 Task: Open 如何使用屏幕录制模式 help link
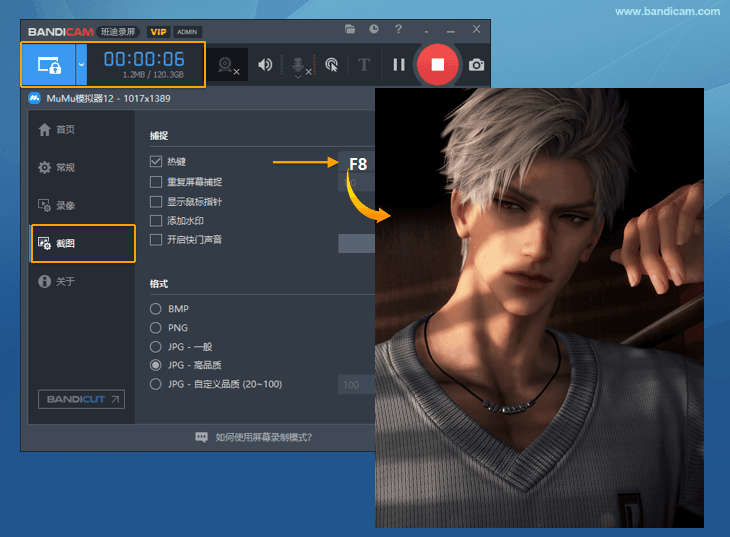click(x=264, y=437)
